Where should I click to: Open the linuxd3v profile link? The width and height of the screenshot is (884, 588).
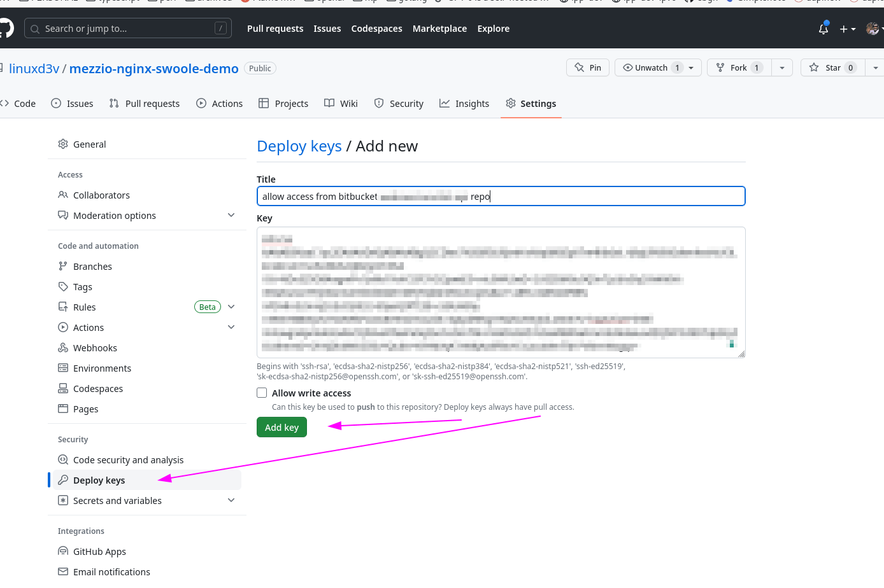[x=34, y=68]
